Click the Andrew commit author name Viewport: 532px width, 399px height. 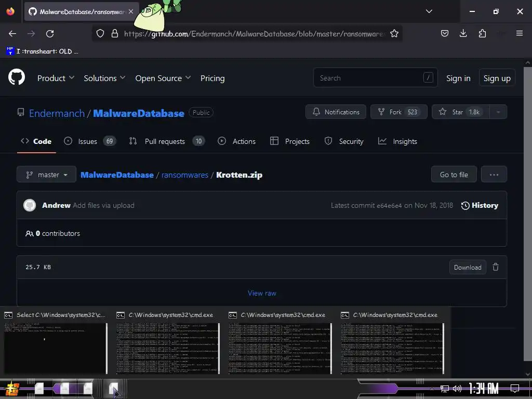(56, 205)
